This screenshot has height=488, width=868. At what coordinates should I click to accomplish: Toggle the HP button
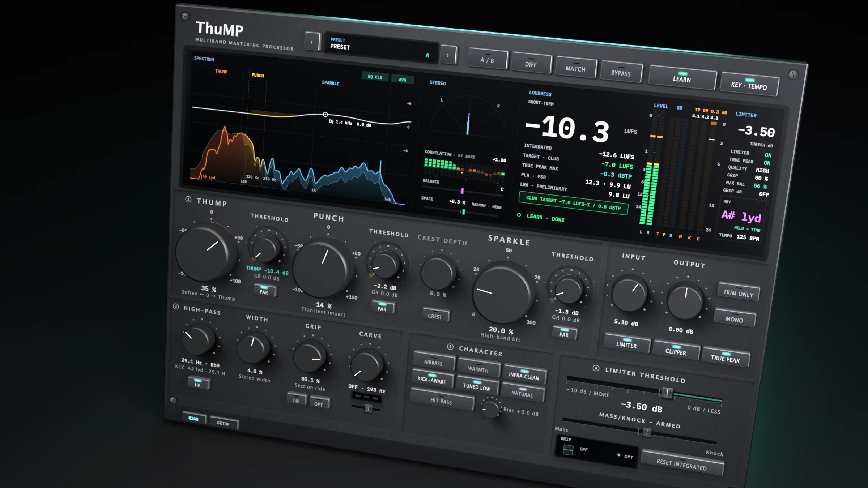coord(198,383)
